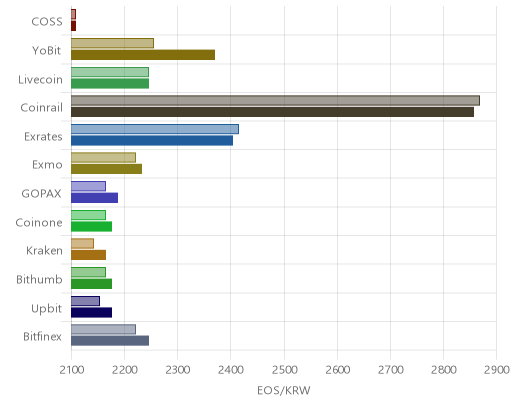Select the dark red COSS bar
This screenshot has width=512, height=408.
(74, 26)
